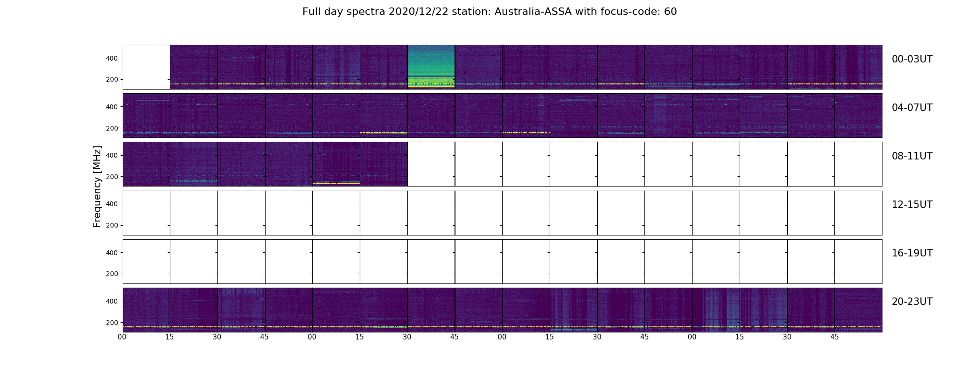Open the 08-11UT panel with thick yellow bottom band
The width and height of the screenshot is (980, 373).
tap(336, 164)
